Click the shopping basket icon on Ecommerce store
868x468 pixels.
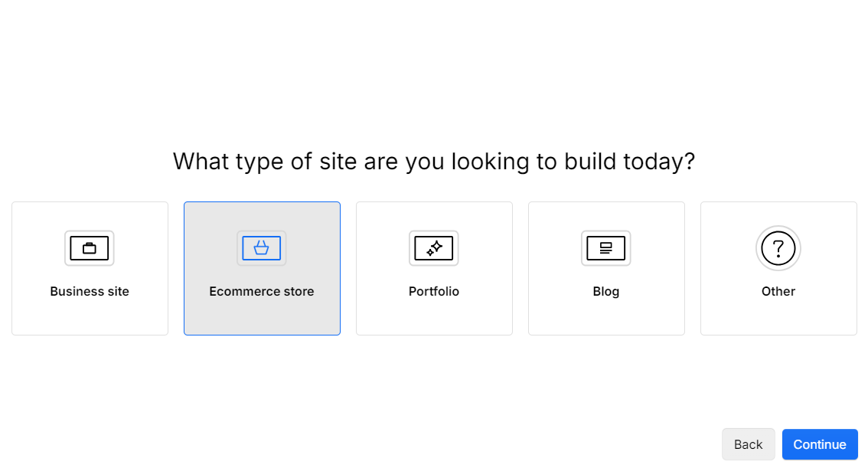pyautogui.click(x=262, y=248)
